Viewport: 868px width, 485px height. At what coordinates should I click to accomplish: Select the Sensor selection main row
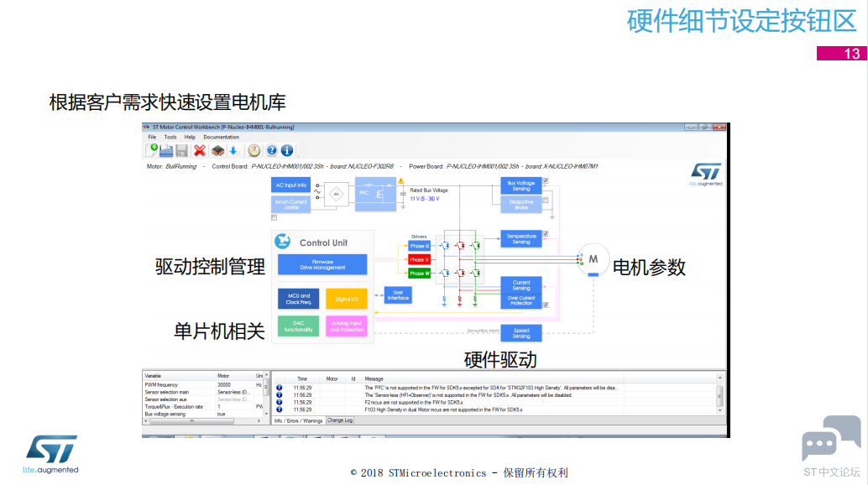click(x=204, y=392)
